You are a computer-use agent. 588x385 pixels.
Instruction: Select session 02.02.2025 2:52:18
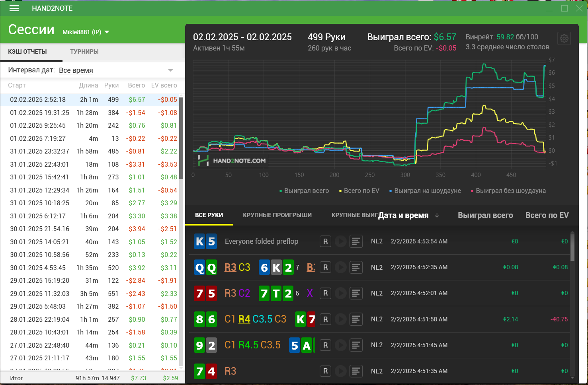coord(90,99)
